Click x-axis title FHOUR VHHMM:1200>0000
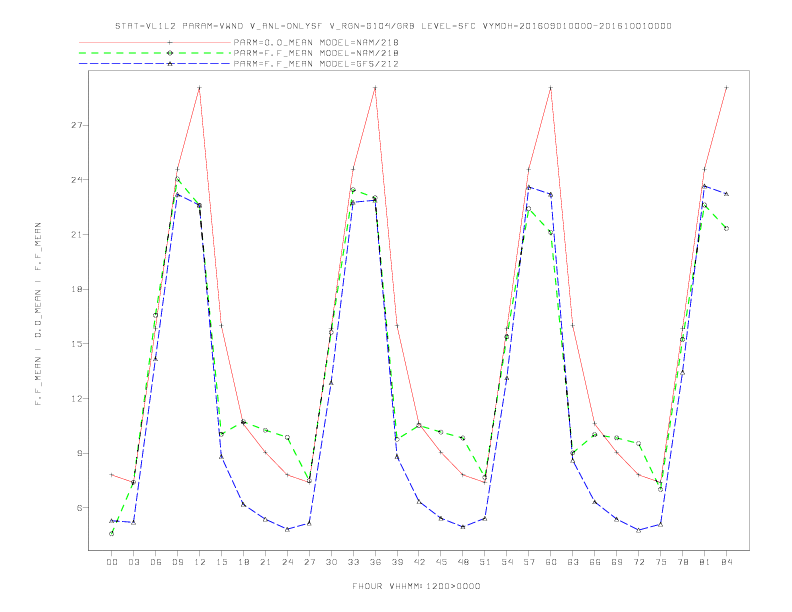 [416, 586]
